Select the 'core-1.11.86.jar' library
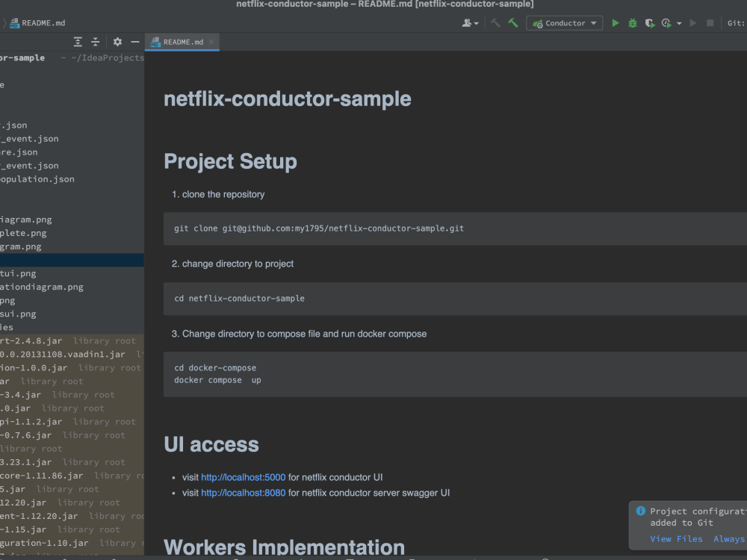 coord(72,476)
